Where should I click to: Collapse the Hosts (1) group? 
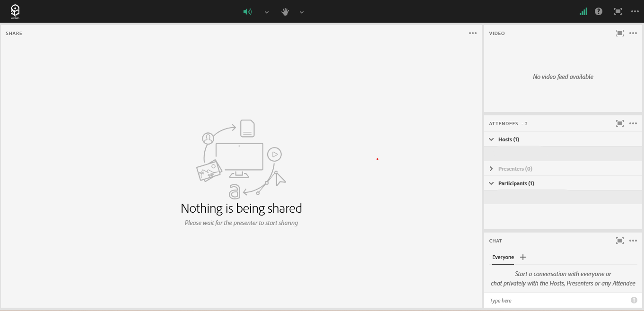pyautogui.click(x=491, y=139)
